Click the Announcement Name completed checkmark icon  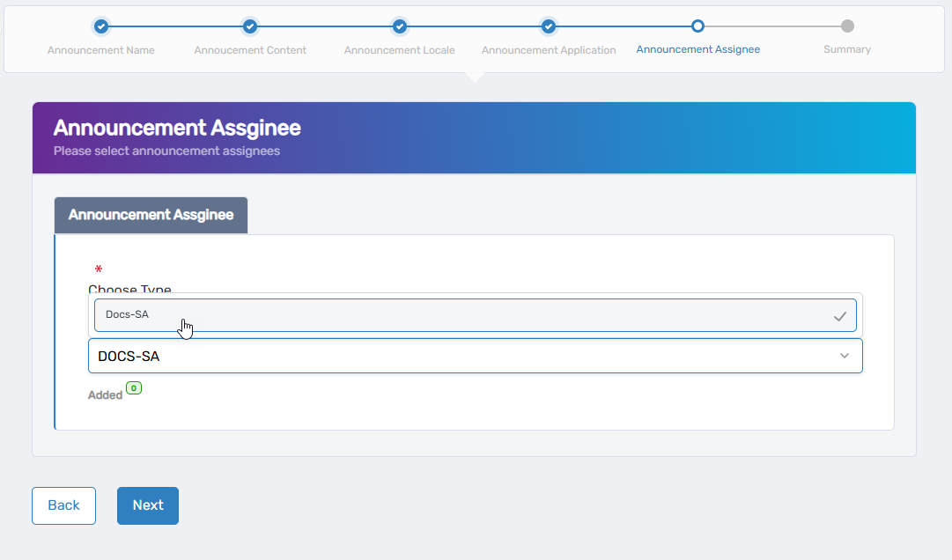(x=100, y=26)
